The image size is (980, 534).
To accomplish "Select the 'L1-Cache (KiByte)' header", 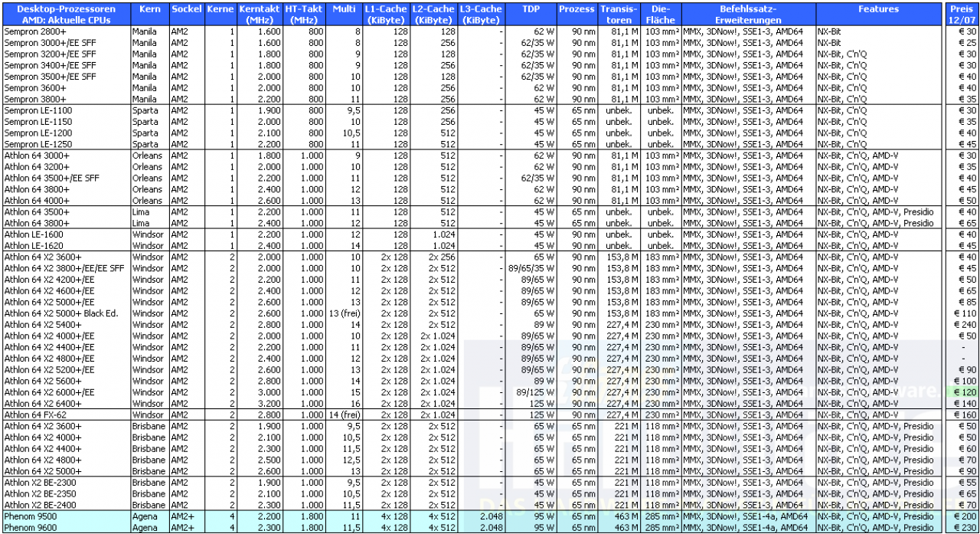I will pos(386,15).
